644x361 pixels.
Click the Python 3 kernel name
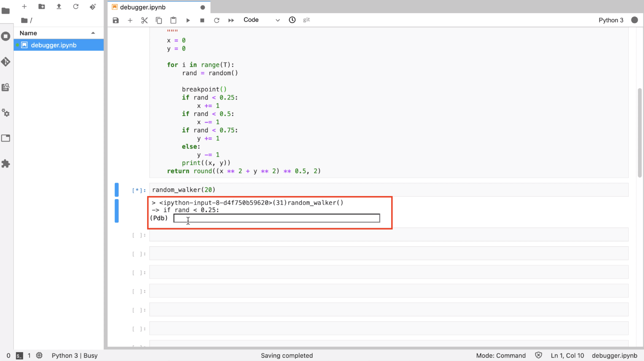611,20
